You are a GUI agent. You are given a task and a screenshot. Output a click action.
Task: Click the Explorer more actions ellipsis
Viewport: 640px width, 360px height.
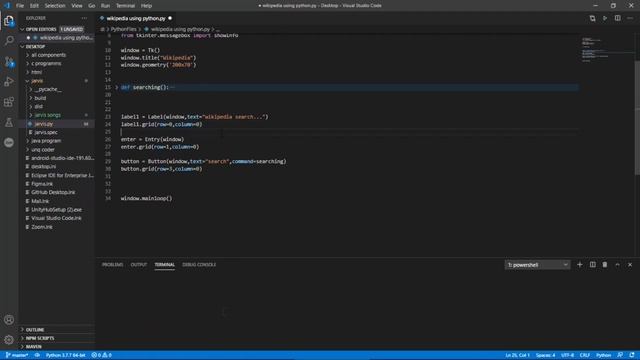(x=84, y=18)
